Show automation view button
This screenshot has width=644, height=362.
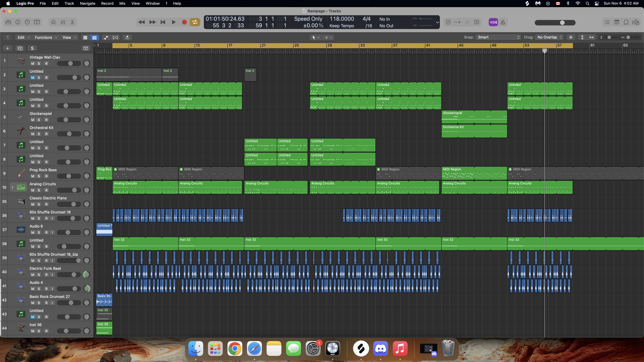[106, 37]
